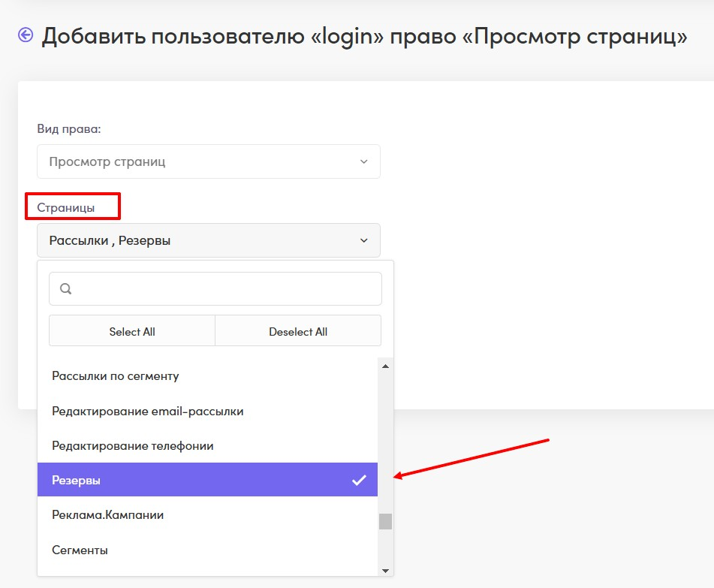Click the checkmark on the Резервы row
Viewport: 714px width, 588px height.
pos(359,480)
